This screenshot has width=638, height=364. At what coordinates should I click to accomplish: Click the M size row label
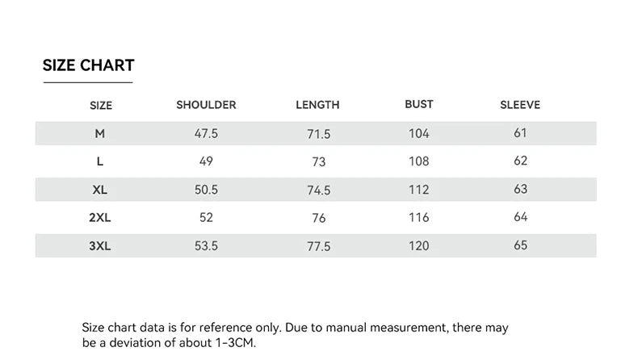(x=100, y=133)
